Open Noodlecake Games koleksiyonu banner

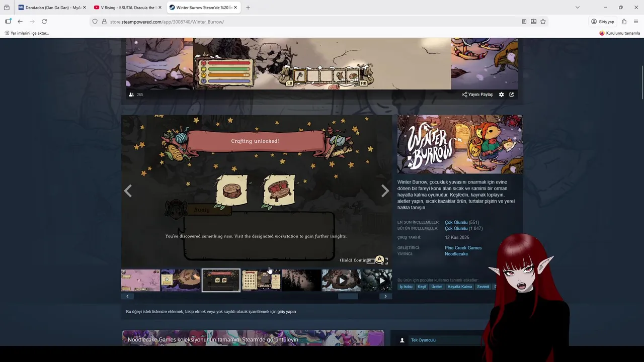[253, 338]
